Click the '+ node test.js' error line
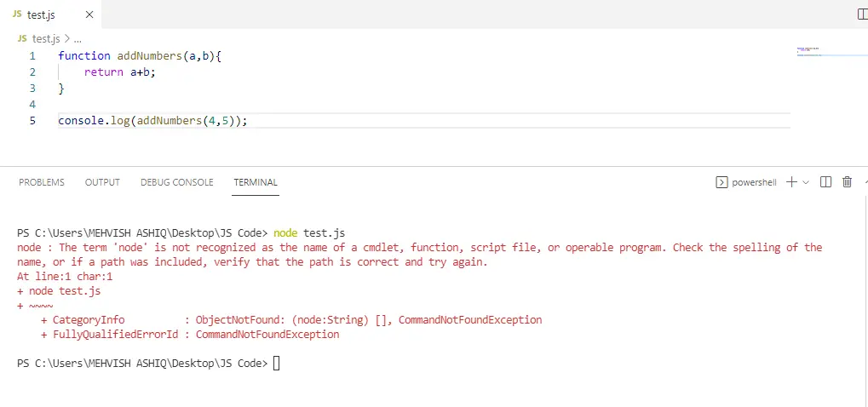868x407 pixels. pyautogui.click(x=59, y=291)
